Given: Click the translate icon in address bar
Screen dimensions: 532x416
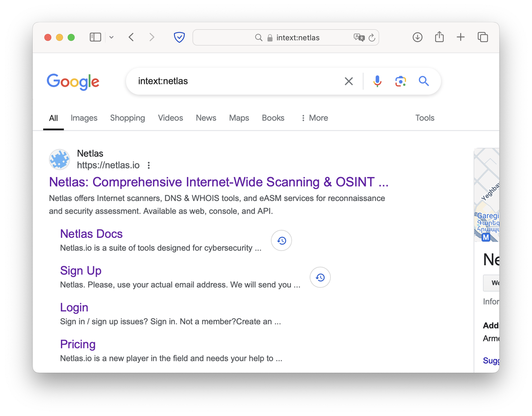Looking at the screenshot, I should click(359, 37).
